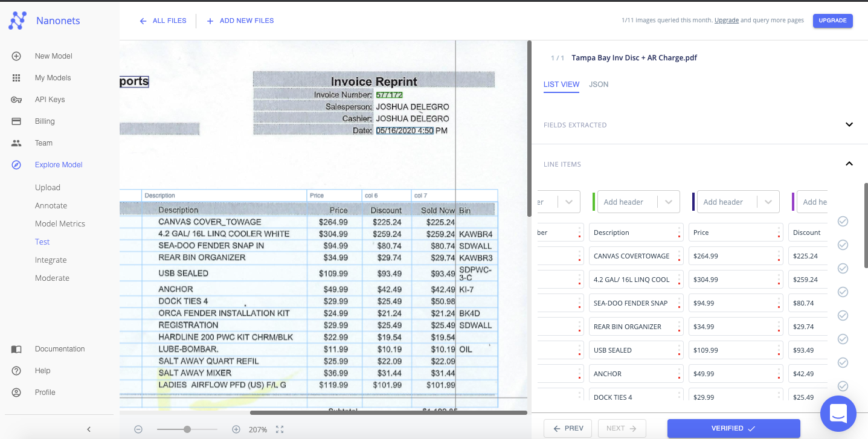The height and width of the screenshot is (439, 868).
Task: Click the zoom out magnifier icon
Action: coord(138,429)
